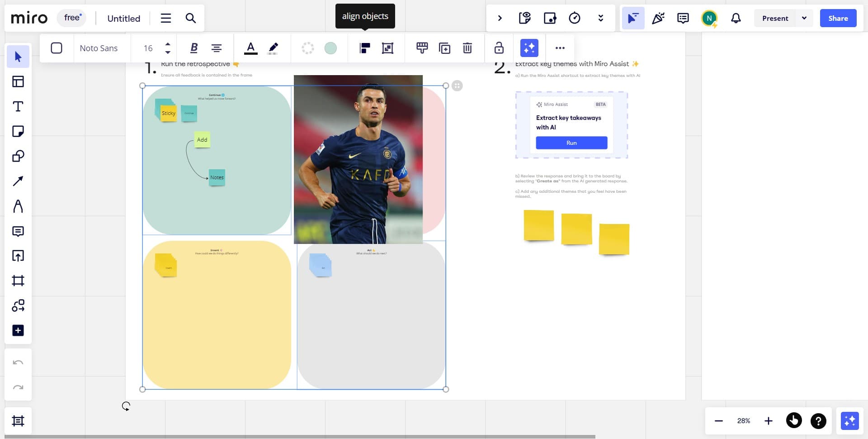This screenshot has width=868, height=439.
Task: Click the zoom in plus button
Action: click(x=768, y=421)
